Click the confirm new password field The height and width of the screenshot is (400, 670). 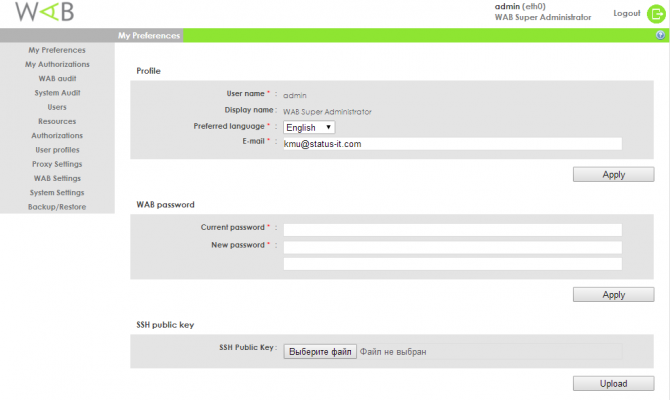(x=453, y=264)
